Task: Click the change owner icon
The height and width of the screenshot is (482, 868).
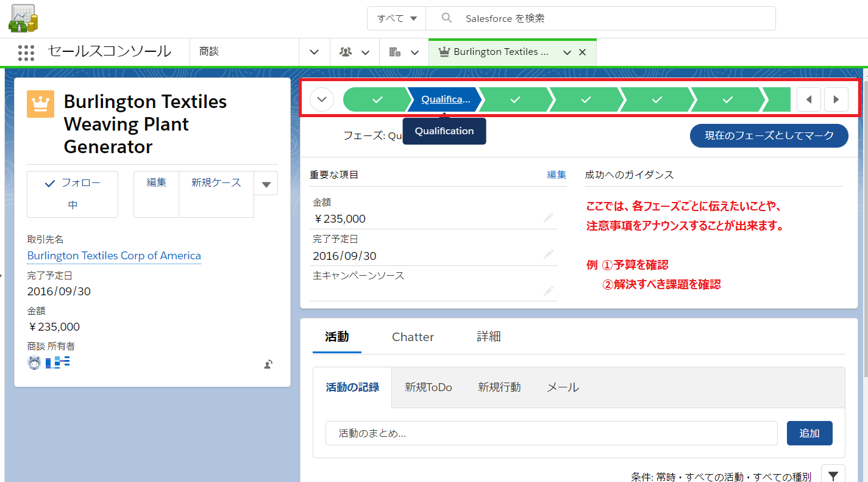Action: [268, 364]
